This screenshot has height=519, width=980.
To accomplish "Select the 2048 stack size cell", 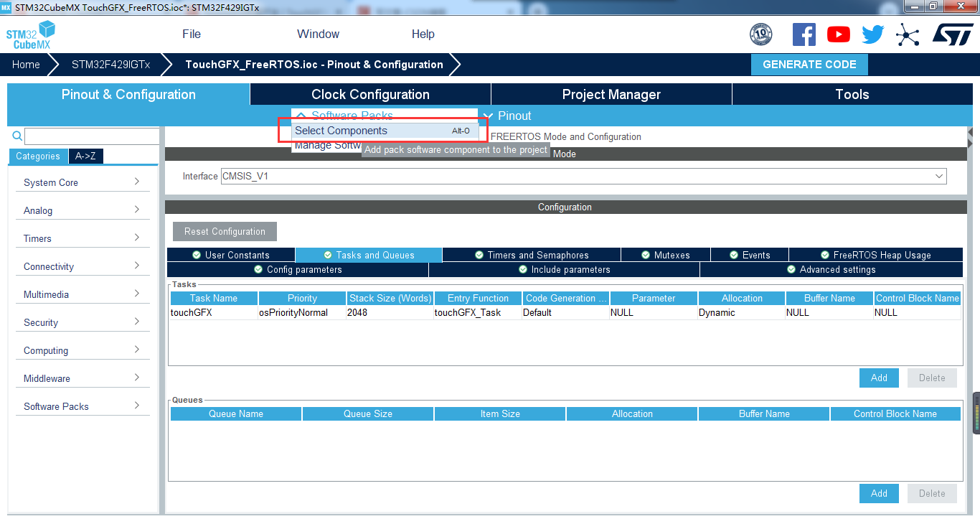I will [x=390, y=312].
